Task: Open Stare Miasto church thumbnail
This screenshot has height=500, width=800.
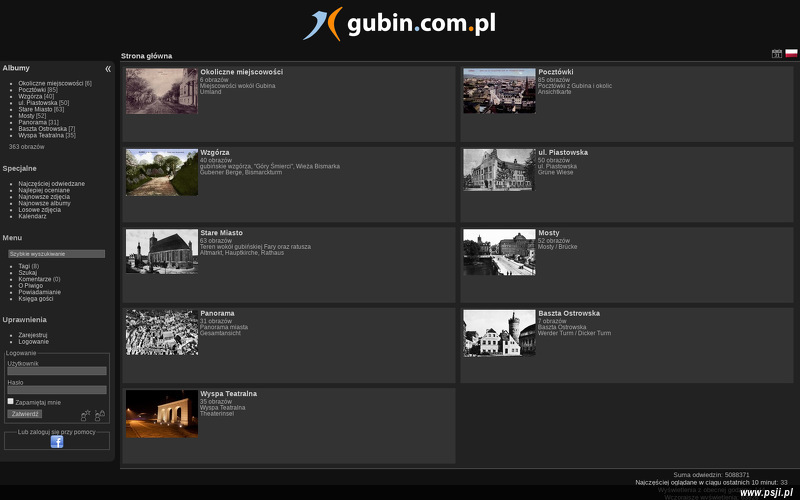Action: click(x=162, y=252)
